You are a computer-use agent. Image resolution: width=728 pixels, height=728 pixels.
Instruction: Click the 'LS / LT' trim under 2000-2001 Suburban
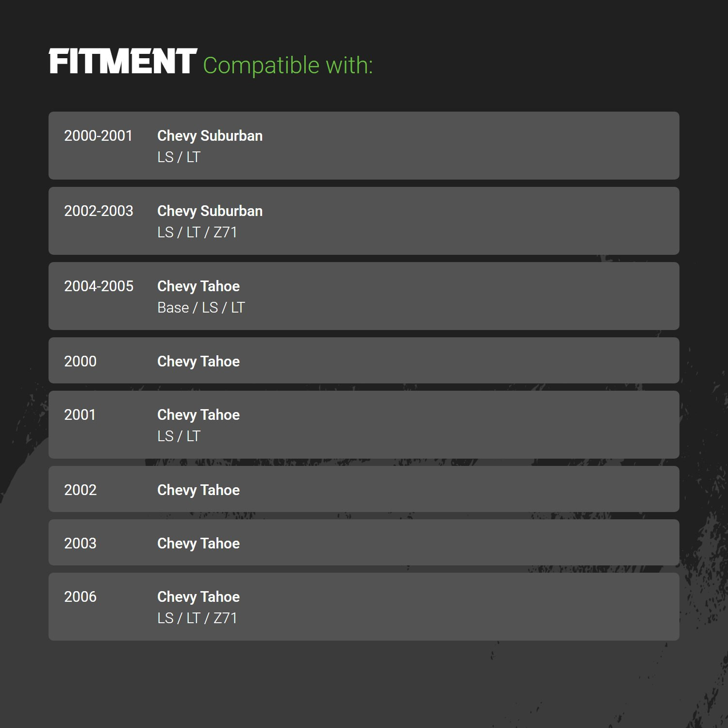(179, 157)
